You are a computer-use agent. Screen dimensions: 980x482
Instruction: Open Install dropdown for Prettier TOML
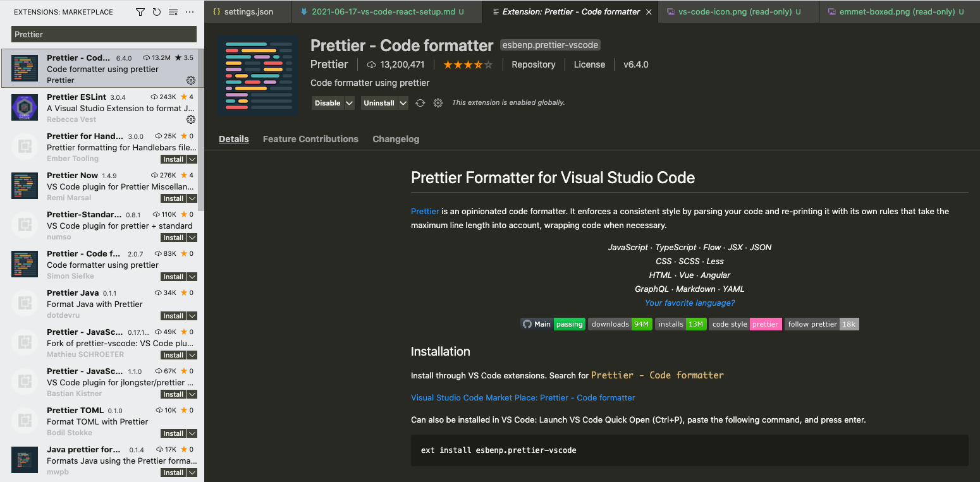point(192,433)
